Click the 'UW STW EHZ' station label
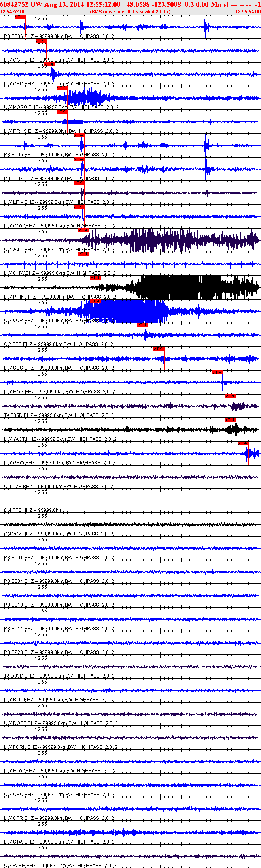261x868 pixels. click(19, 842)
